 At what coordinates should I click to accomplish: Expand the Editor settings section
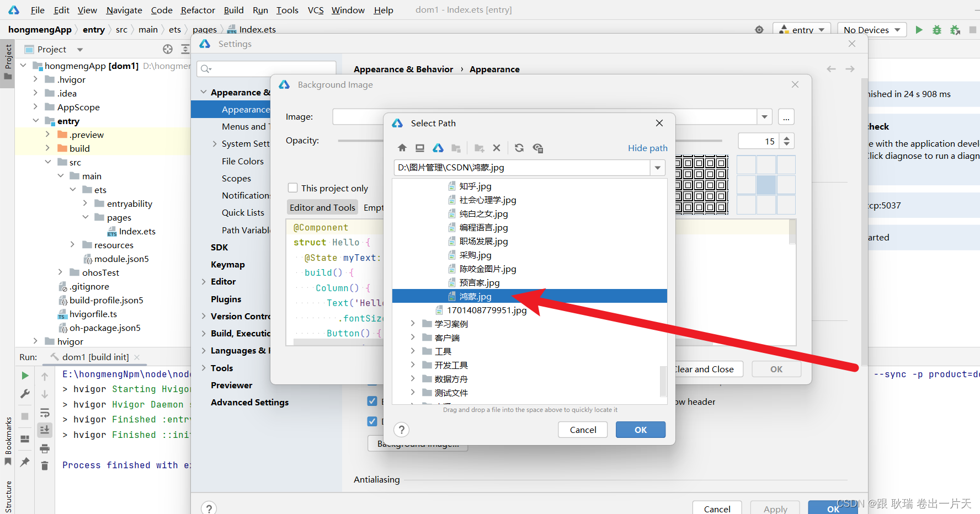point(204,281)
